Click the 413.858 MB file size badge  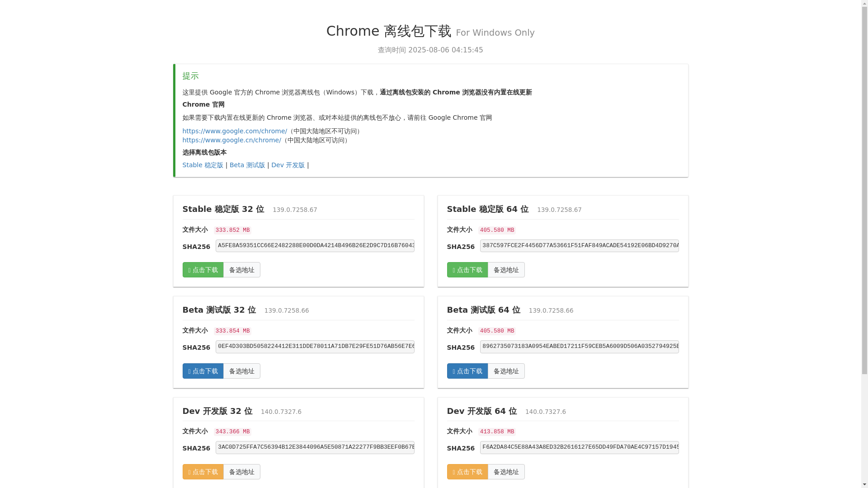click(497, 432)
